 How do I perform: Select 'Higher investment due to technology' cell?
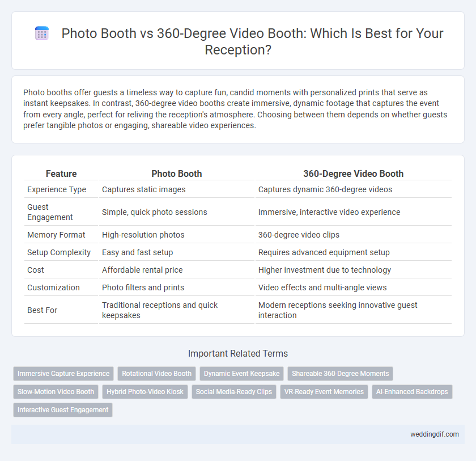click(354, 270)
